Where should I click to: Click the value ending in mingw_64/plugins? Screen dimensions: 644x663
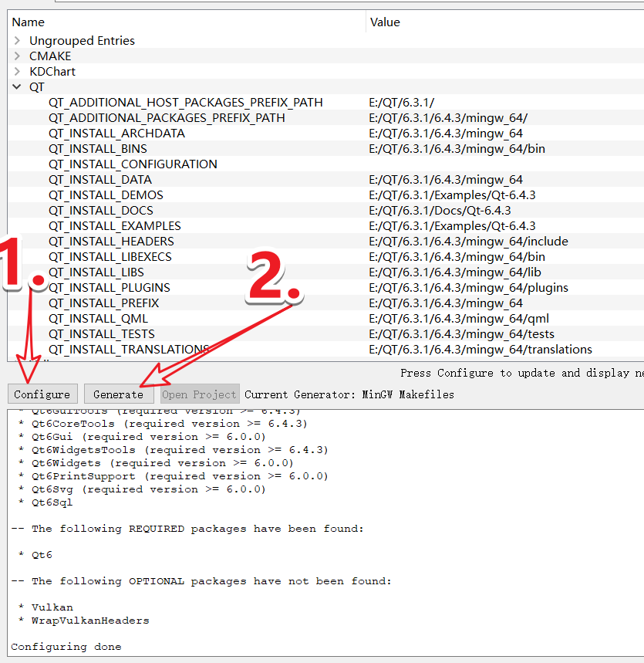(x=468, y=288)
